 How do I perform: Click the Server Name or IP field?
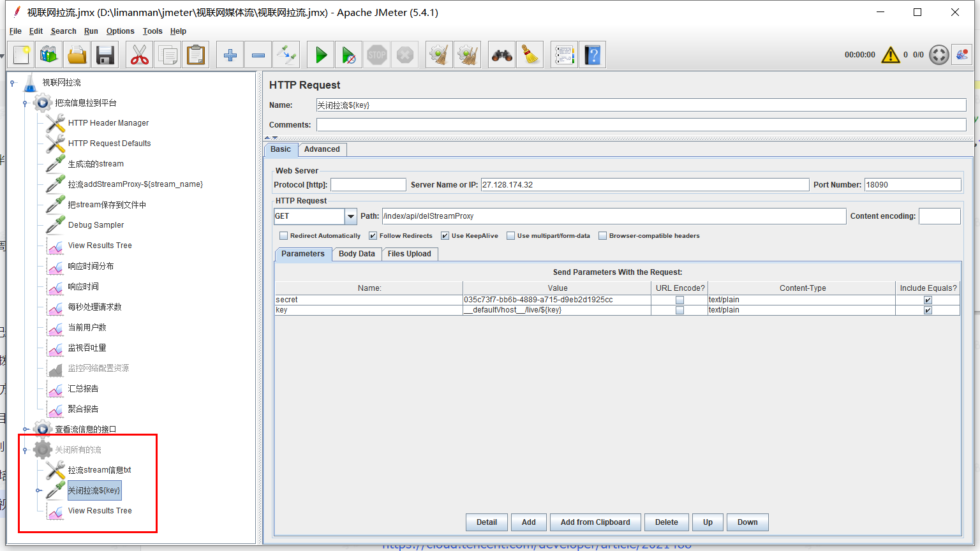tap(644, 185)
